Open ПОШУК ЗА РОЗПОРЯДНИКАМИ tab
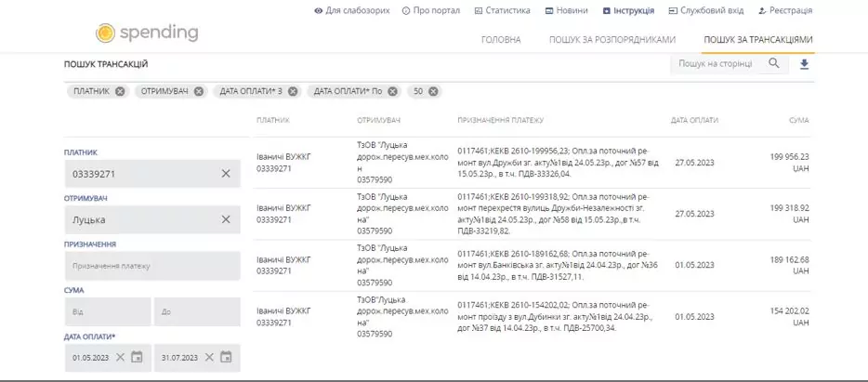Screen dimensions: 868x382 click(x=612, y=40)
